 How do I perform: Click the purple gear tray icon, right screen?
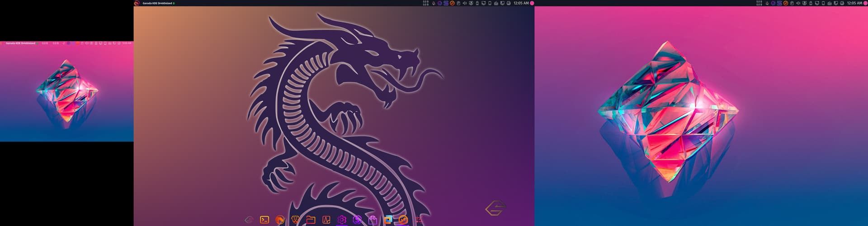pyautogui.click(x=773, y=3)
